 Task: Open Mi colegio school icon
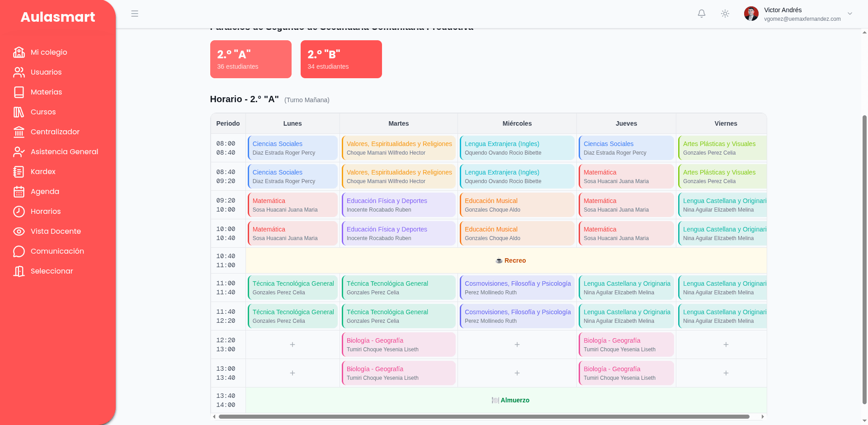(19, 52)
